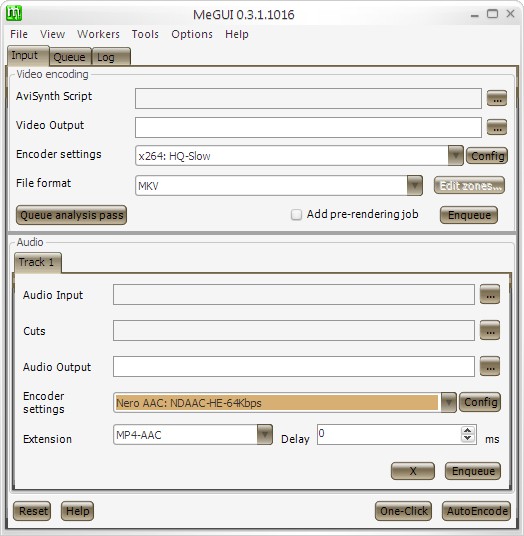Viewport: 524px width, 536px height.
Task: Click the Audio Input text field
Action: point(294,294)
